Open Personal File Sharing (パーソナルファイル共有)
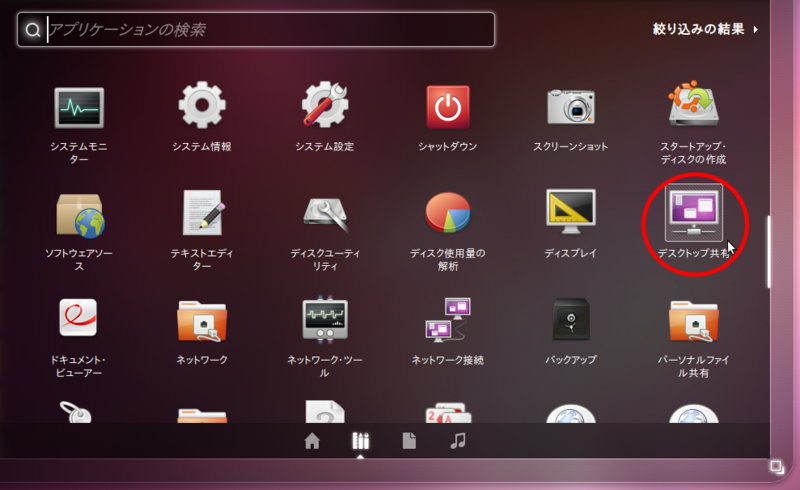Image resolution: width=800 pixels, height=490 pixels. click(x=694, y=321)
